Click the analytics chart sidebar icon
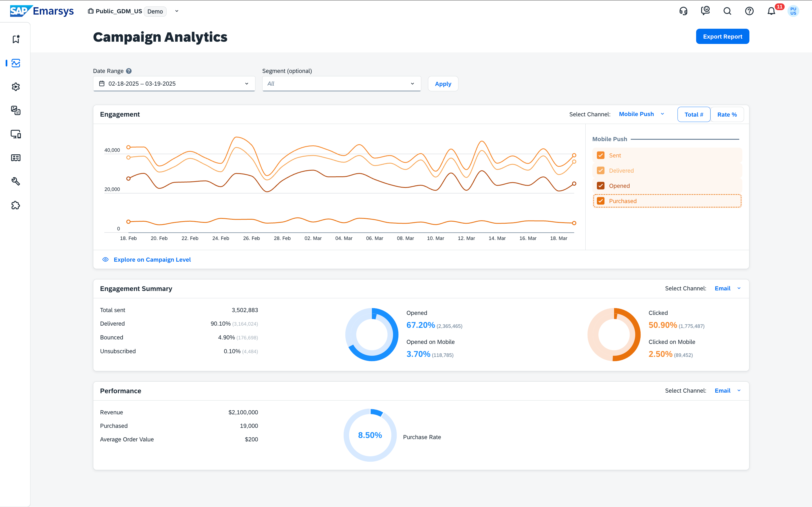The height and width of the screenshot is (507, 812). tap(16, 63)
